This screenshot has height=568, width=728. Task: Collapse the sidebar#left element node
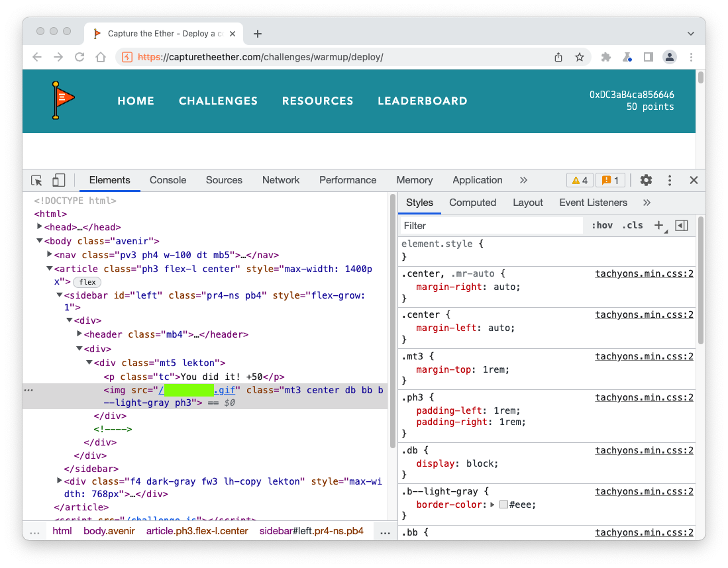tap(60, 295)
